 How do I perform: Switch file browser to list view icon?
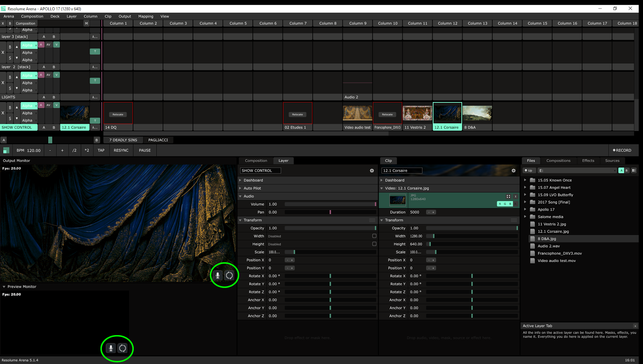[x=634, y=171]
